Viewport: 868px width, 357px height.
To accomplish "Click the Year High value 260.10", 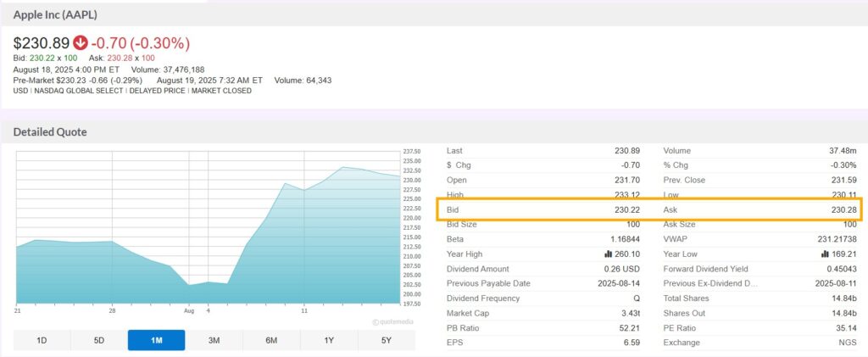I will 627,254.
